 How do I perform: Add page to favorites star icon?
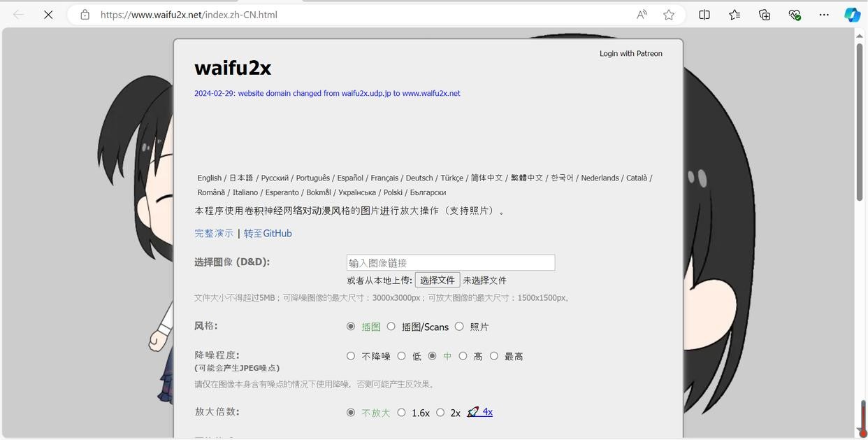[x=669, y=15]
